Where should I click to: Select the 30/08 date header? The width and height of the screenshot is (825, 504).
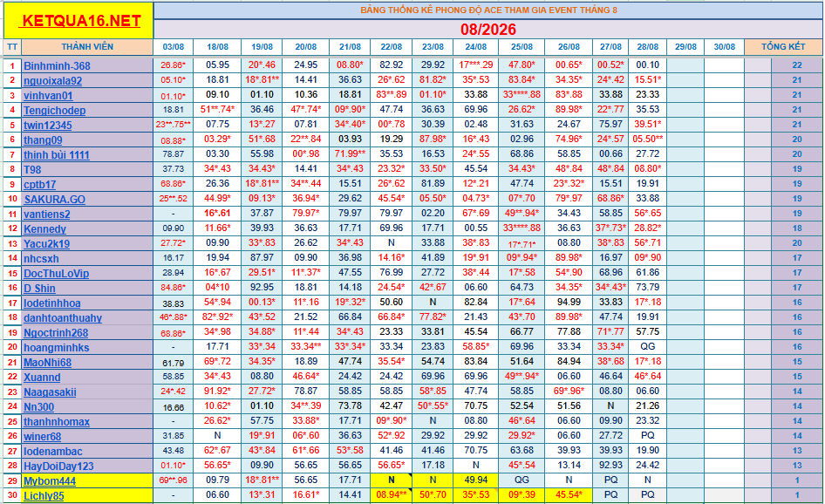click(725, 47)
